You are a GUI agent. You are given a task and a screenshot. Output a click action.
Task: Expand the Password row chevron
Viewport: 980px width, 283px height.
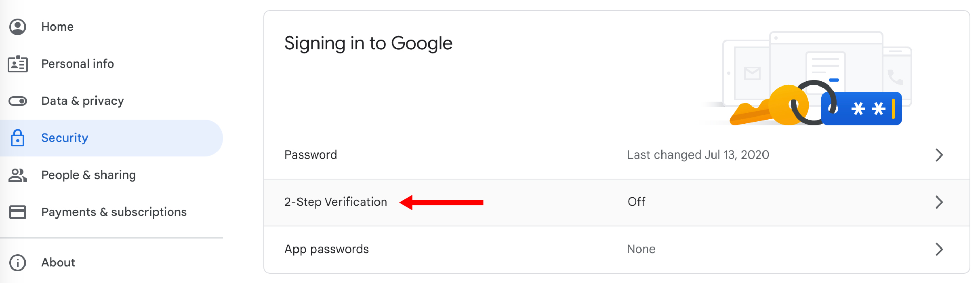(x=939, y=155)
